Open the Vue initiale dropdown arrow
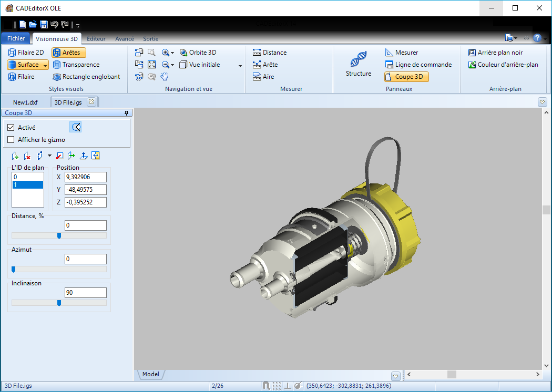Viewport: 552px width, 392px height. 240,65
